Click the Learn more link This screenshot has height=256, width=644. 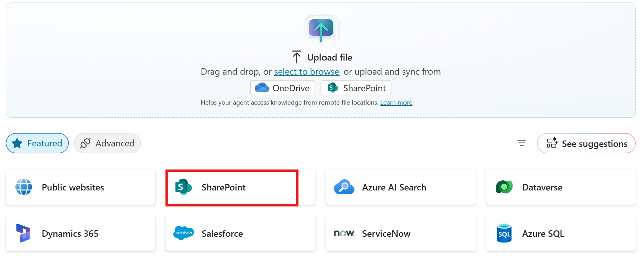[396, 102]
